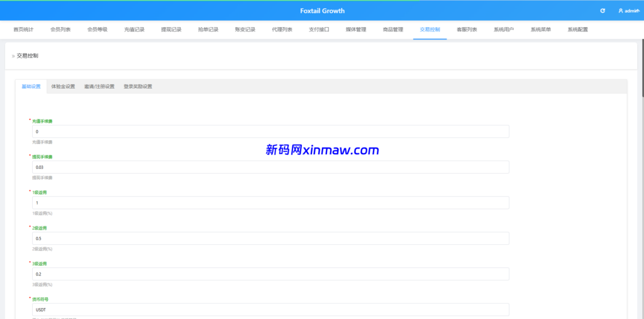Click the admin user avatar icon

621,11
